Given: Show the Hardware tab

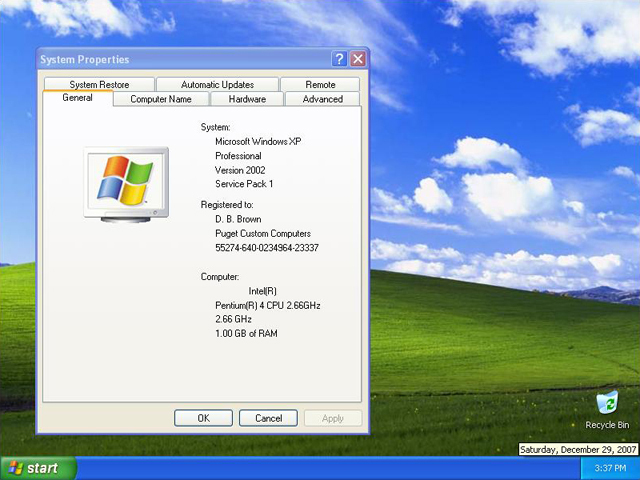Looking at the screenshot, I should coord(247,99).
